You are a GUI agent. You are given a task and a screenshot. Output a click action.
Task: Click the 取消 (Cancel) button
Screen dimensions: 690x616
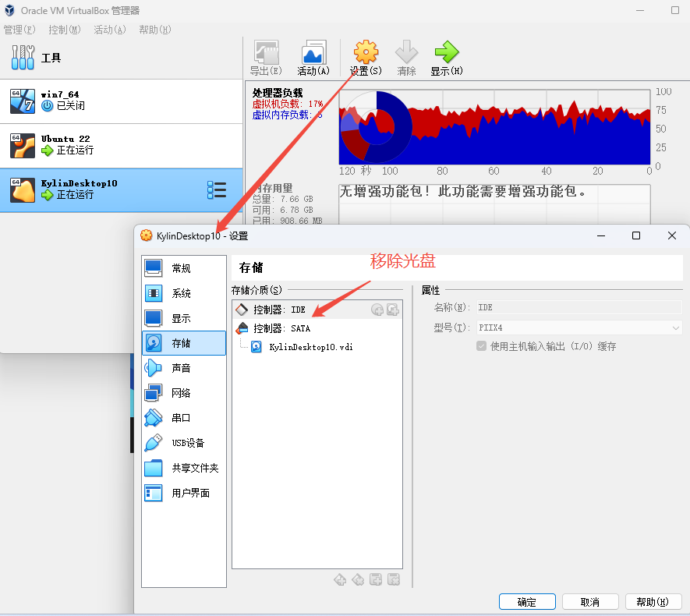pos(590,601)
